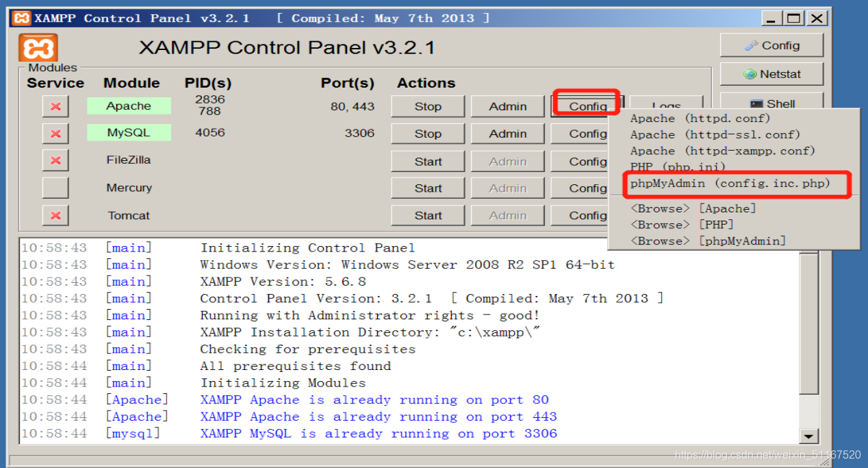Click the log scrollbar down arrow
868x468 pixels.
pos(809,436)
